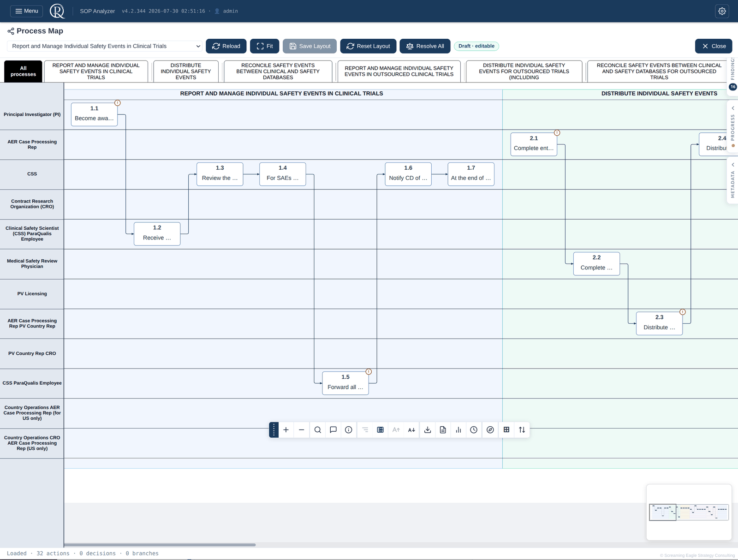738x560 pixels.
Task: Select Distribute Individual Safety Events for Outsourced Trials tab
Action: tap(524, 71)
